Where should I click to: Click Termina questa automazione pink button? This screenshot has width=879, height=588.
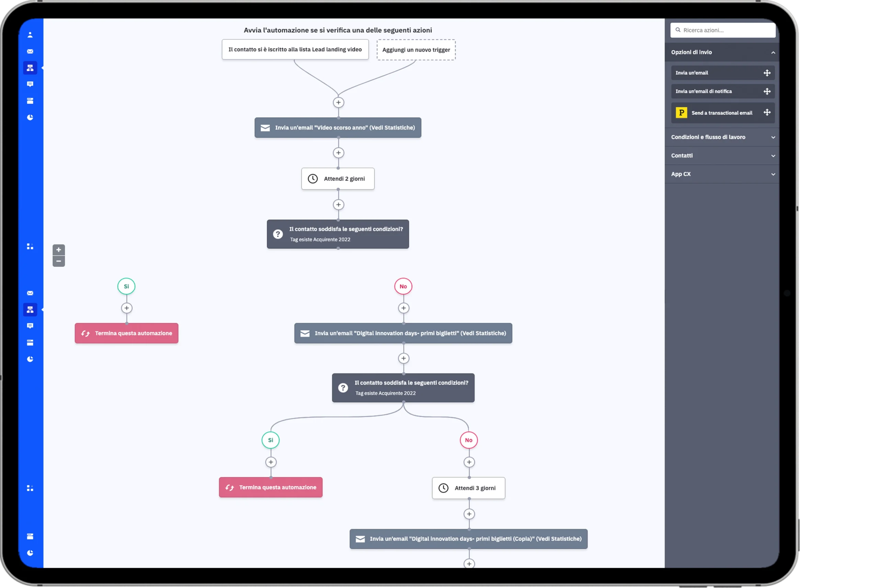(126, 333)
